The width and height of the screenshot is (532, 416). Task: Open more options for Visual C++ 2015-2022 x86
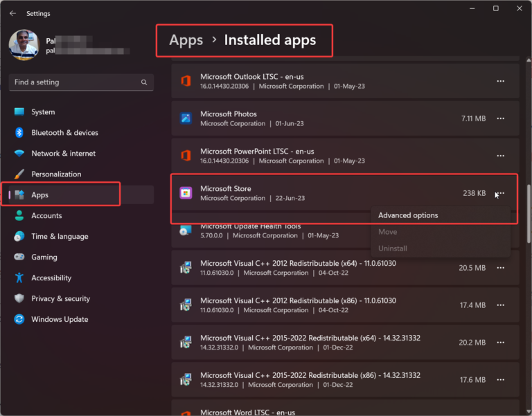pyautogui.click(x=500, y=379)
